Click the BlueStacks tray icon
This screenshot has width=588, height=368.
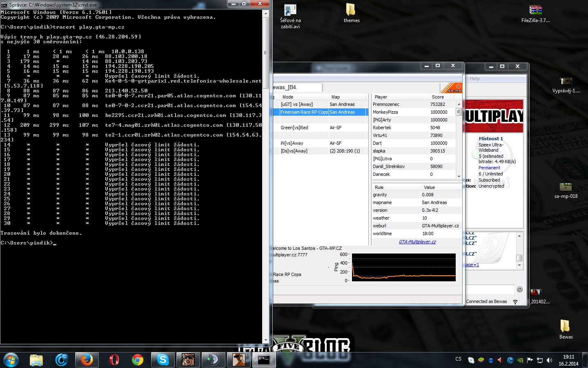[x=481, y=360]
